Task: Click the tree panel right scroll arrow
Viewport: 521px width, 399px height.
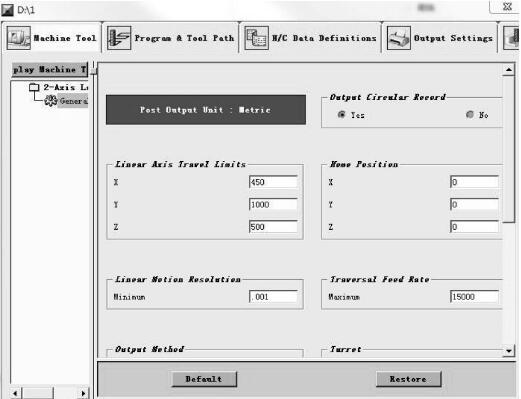Action: (x=83, y=393)
